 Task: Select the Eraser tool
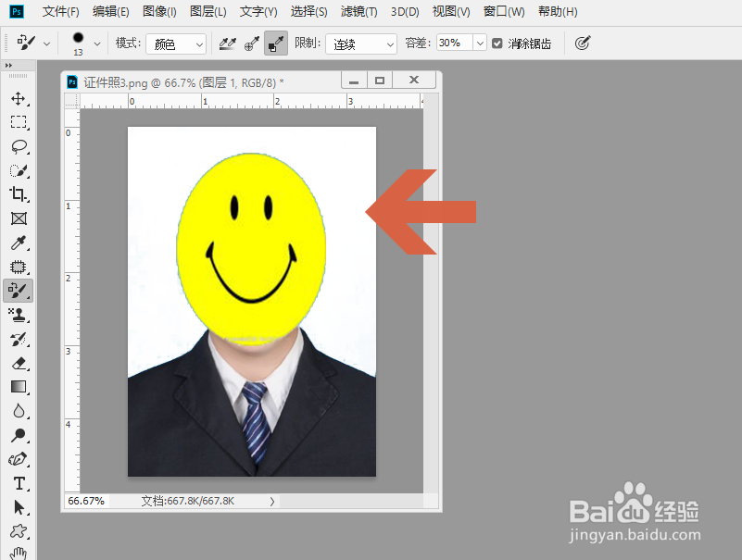[19, 363]
